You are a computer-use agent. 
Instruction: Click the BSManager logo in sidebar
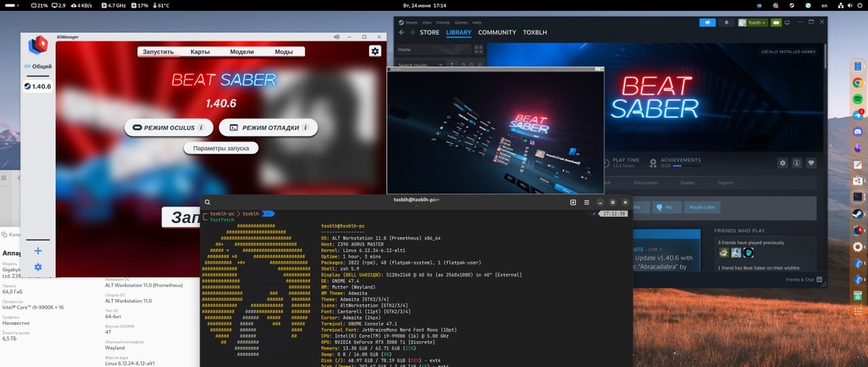coord(38,46)
